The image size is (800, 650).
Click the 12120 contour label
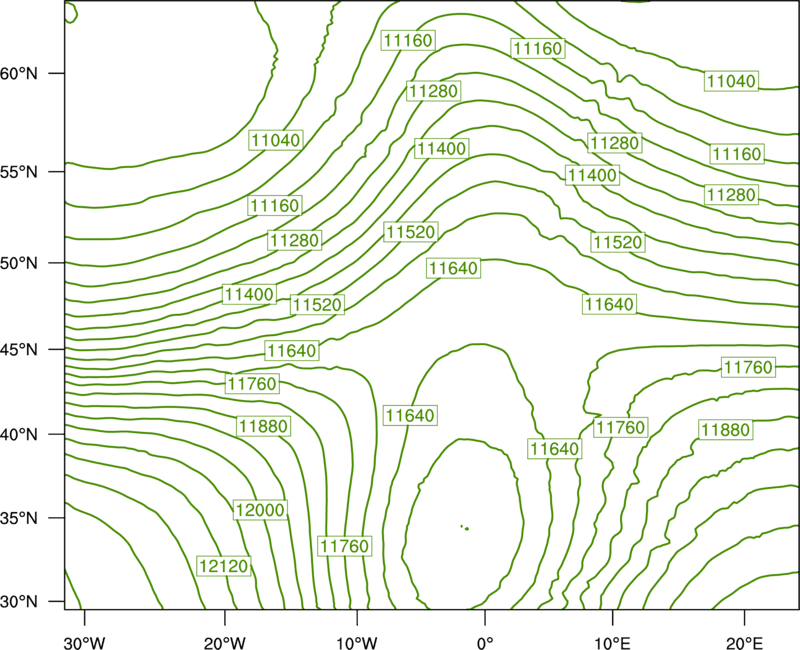[x=224, y=566]
